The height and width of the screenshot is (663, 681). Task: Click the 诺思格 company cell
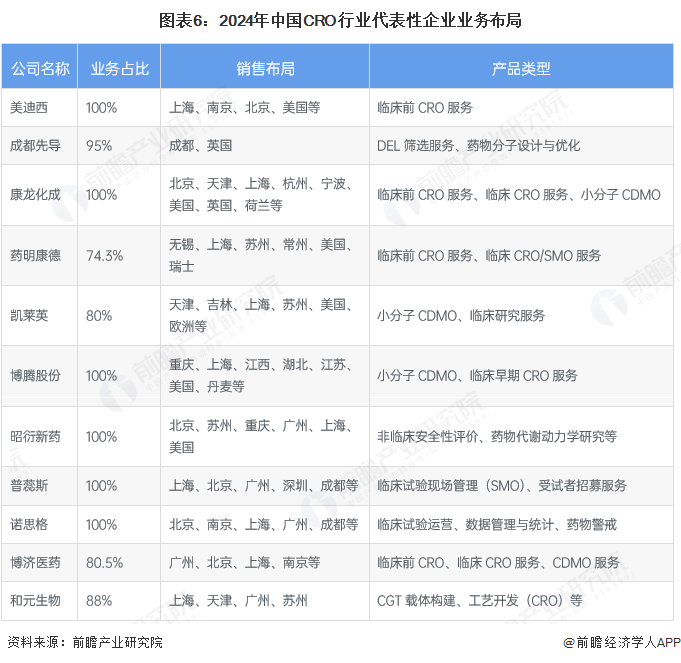pos(28,524)
